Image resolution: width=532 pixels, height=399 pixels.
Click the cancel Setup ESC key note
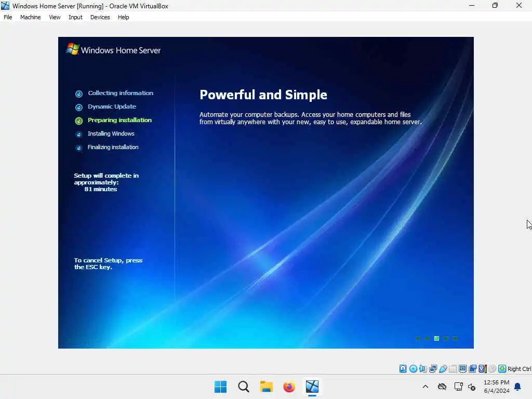[108, 263]
